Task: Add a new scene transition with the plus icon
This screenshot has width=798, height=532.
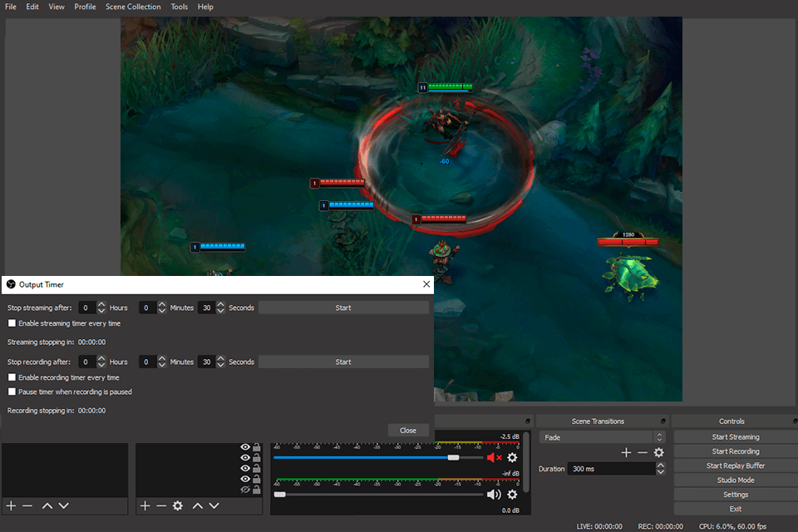Action: tap(625, 452)
